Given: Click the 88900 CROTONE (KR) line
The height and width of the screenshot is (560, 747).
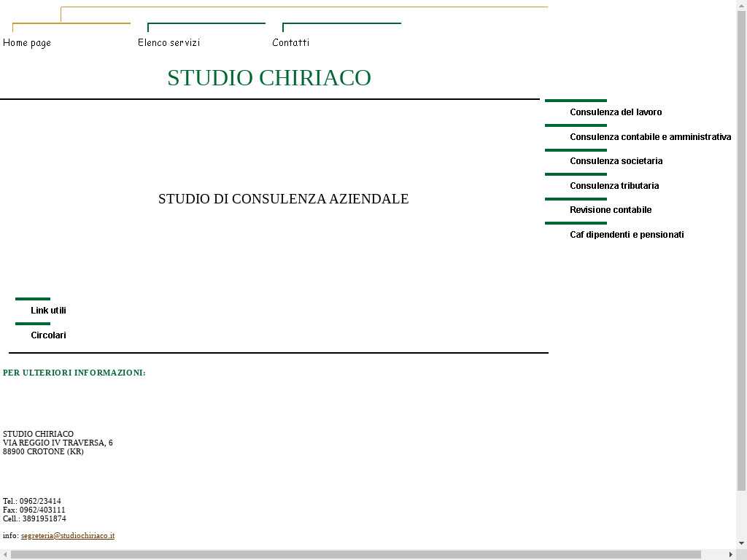Looking at the screenshot, I should (43, 451).
